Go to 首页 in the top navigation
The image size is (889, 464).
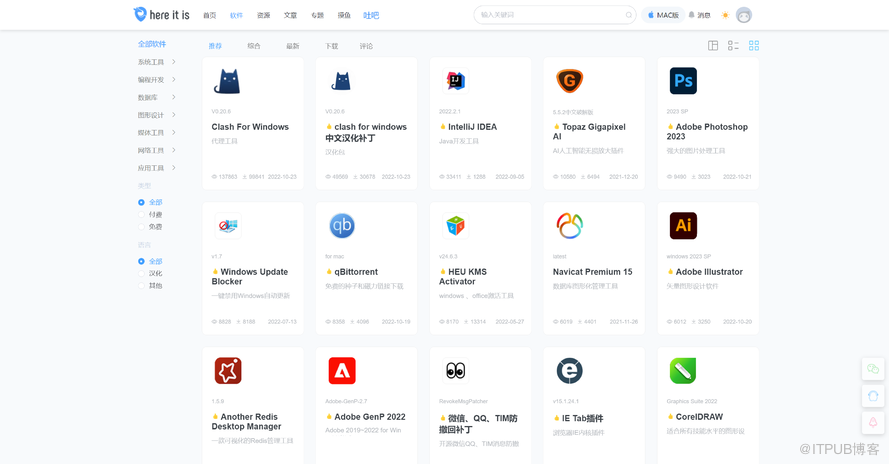coord(210,15)
